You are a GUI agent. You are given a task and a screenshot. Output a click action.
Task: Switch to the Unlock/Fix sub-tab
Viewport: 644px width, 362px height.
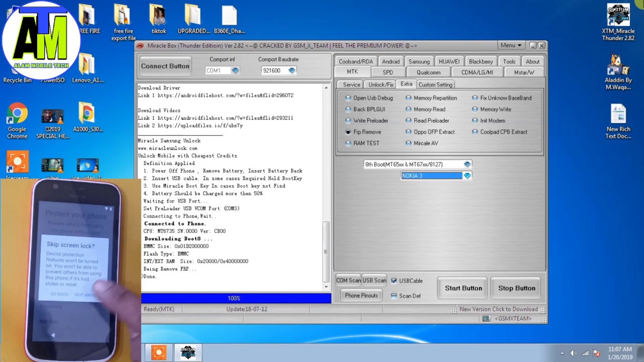pos(381,84)
